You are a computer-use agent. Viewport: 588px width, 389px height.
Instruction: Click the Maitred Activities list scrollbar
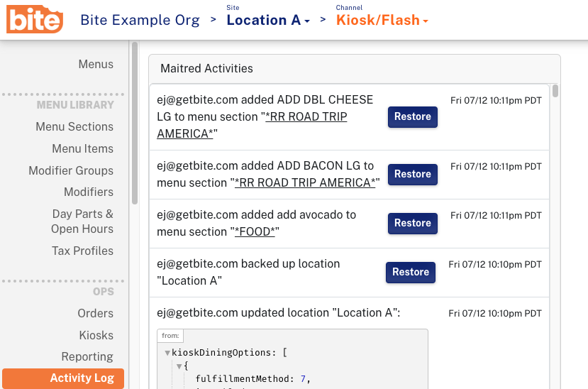click(x=555, y=91)
